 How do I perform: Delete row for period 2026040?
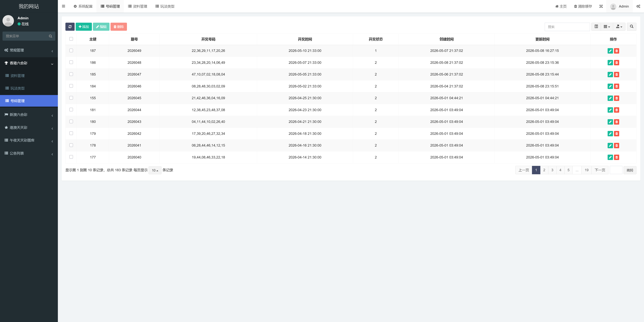[x=616, y=157]
